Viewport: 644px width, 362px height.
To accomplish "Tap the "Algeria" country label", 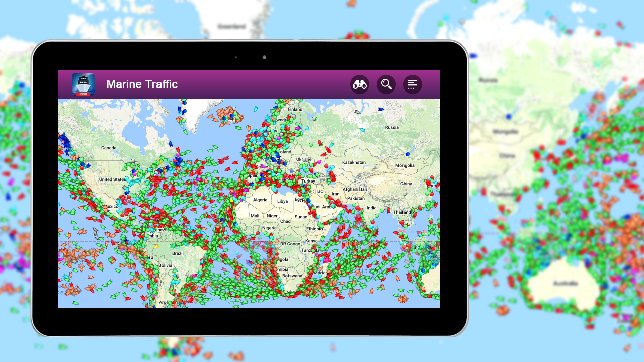I will pos(260,200).
